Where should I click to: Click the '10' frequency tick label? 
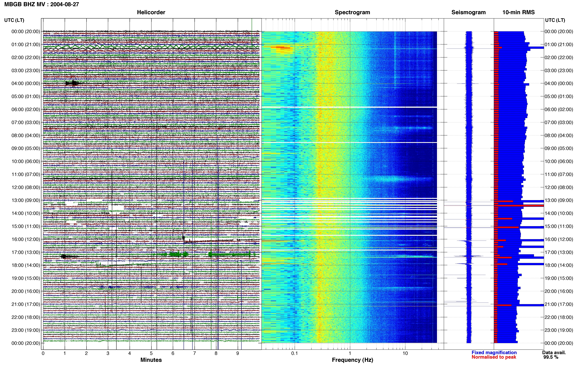click(x=405, y=353)
